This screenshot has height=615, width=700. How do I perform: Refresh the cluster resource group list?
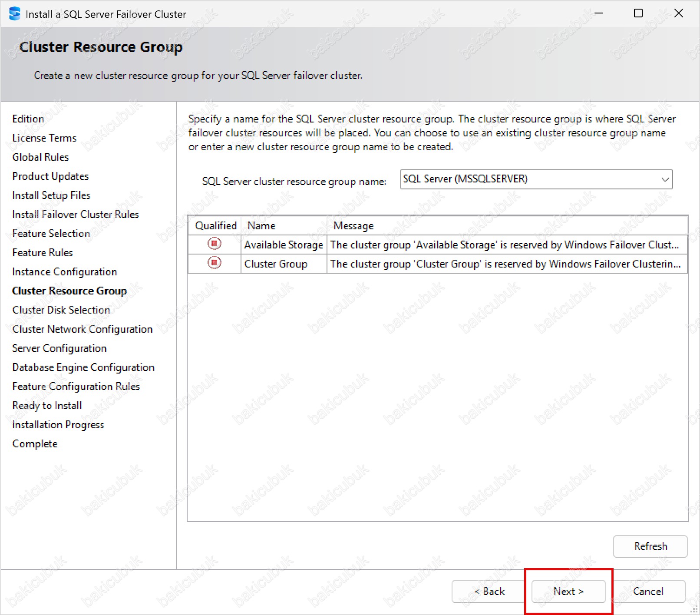(650, 546)
